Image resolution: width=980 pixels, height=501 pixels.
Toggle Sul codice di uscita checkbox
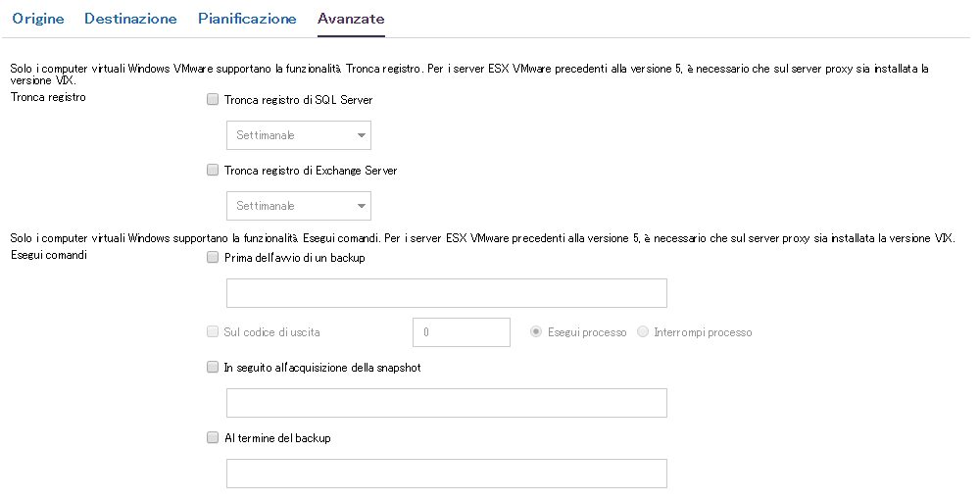(213, 331)
